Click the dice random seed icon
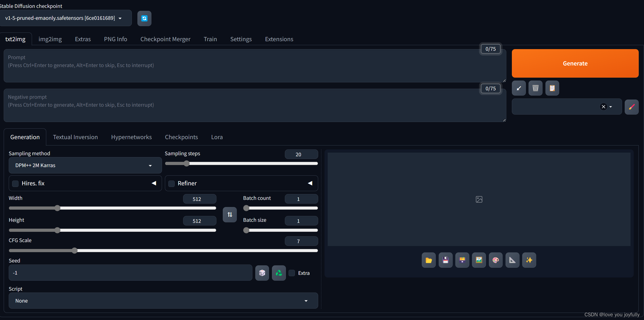This screenshot has width=644, height=320. [x=262, y=273]
